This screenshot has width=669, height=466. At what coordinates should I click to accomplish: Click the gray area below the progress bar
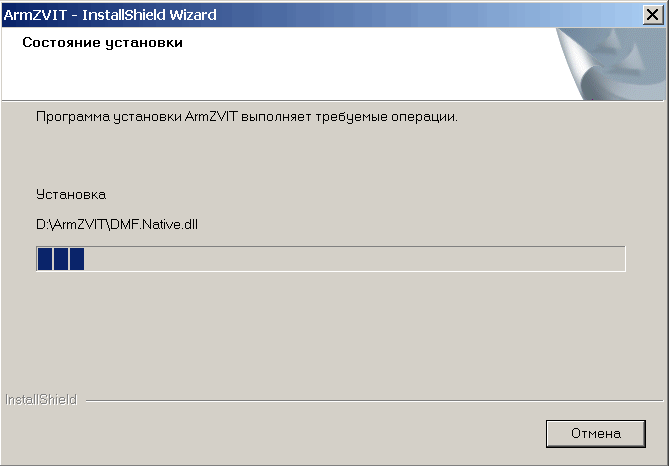tap(333, 331)
